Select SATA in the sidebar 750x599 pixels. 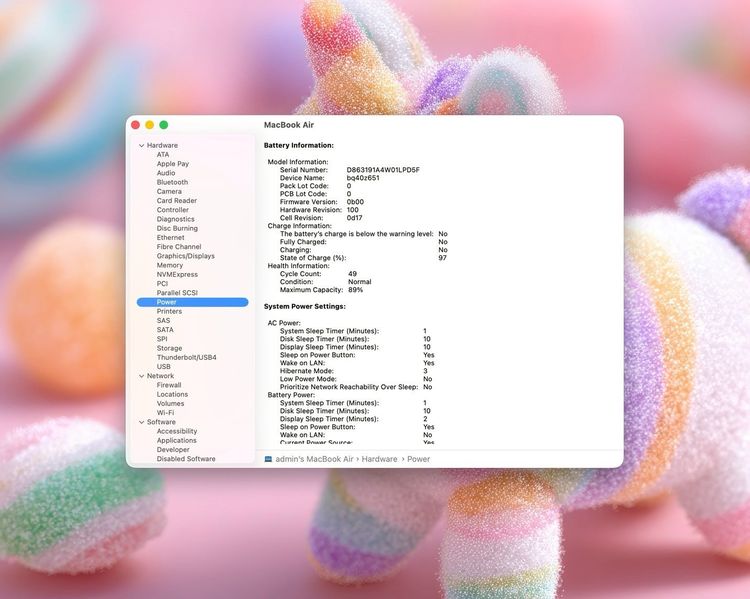(x=165, y=330)
